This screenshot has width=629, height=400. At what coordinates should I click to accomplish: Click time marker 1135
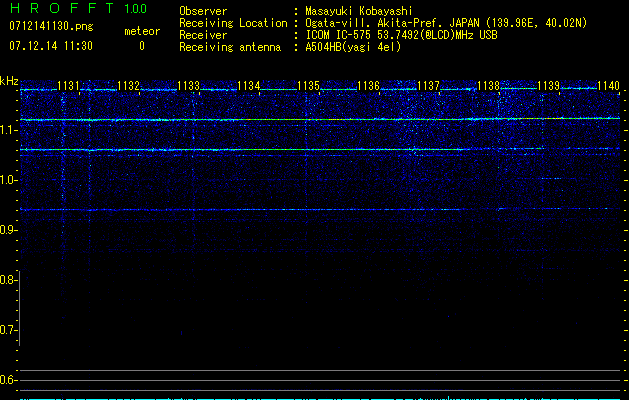(308, 85)
